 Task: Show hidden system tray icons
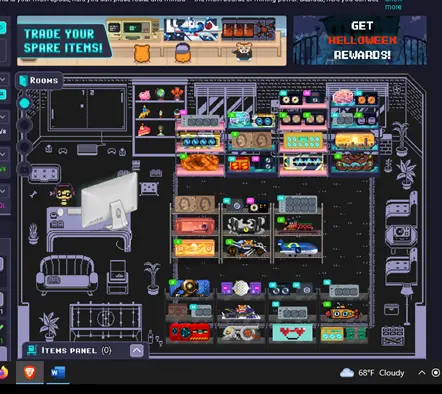tap(422, 373)
